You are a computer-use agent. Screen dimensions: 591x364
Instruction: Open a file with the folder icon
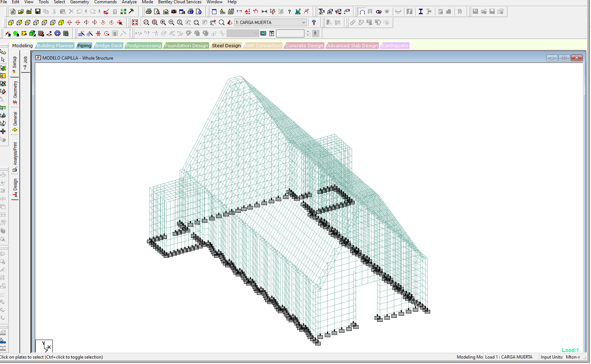coord(21,12)
